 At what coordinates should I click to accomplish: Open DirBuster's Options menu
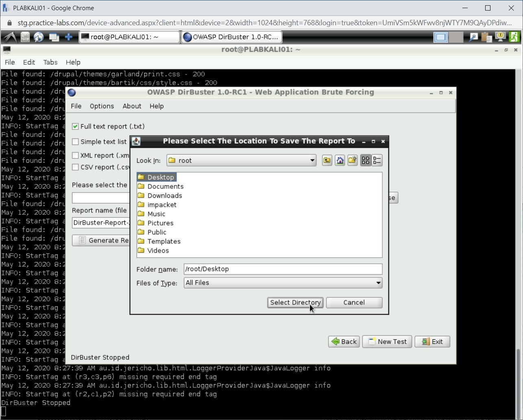point(102,106)
